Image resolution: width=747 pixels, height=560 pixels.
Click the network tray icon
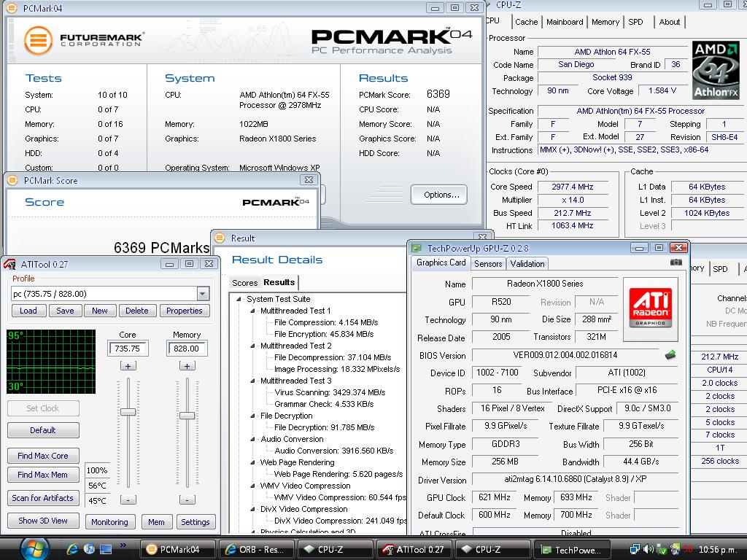point(635,549)
